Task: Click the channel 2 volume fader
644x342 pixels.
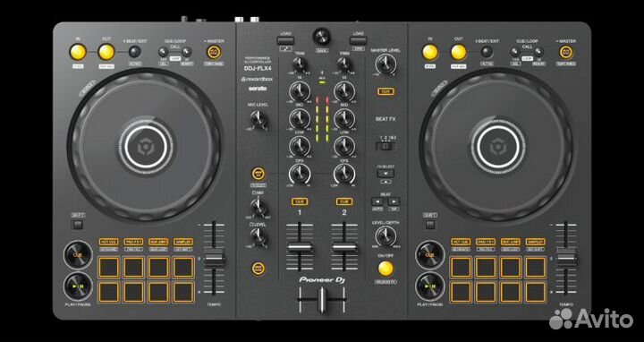Action: (x=344, y=246)
